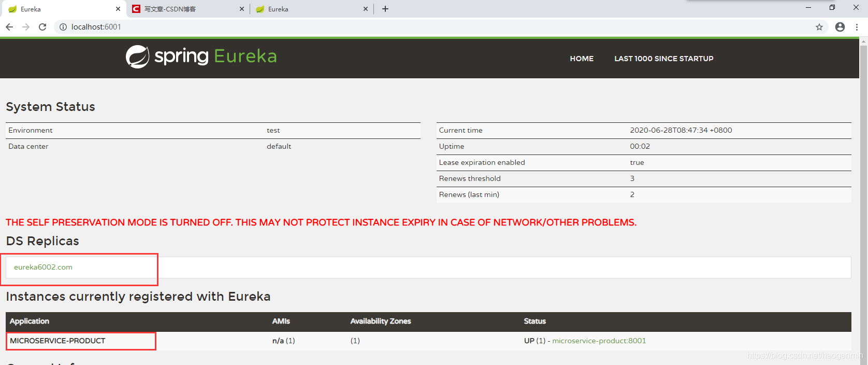The image size is (868, 365).
Task: Click Instances currently registered with Eureka heading
Action: pyautogui.click(x=138, y=297)
